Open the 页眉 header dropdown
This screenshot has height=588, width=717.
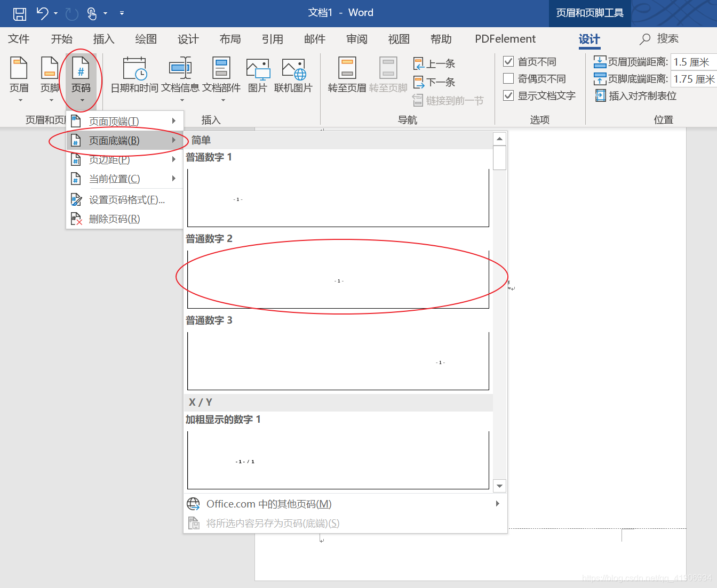tap(19, 79)
